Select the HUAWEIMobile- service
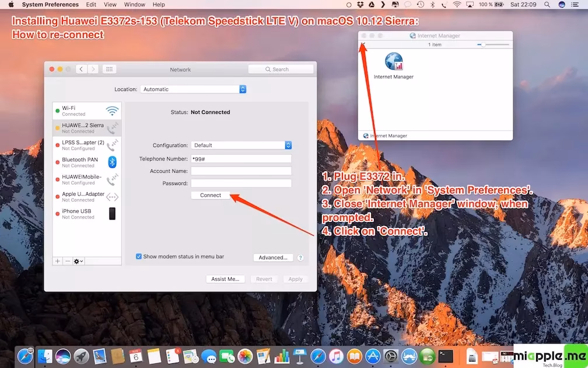This screenshot has height=368, width=588. [87, 179]
